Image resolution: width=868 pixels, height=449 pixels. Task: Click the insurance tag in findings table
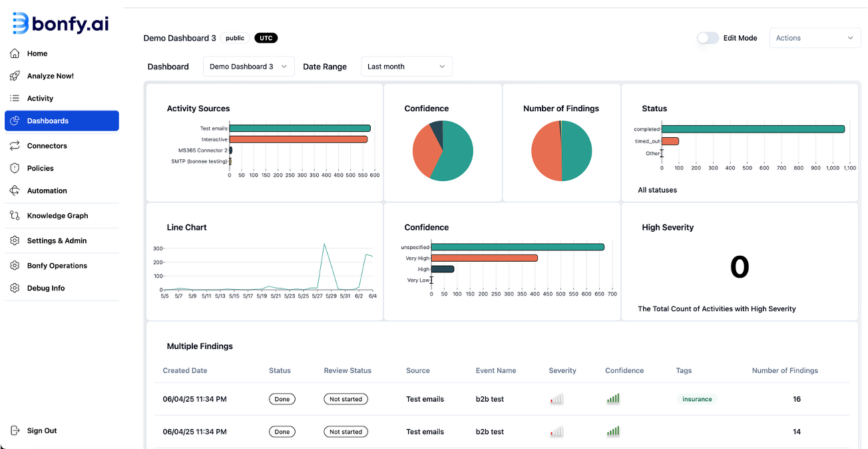[x=697, y=400]
